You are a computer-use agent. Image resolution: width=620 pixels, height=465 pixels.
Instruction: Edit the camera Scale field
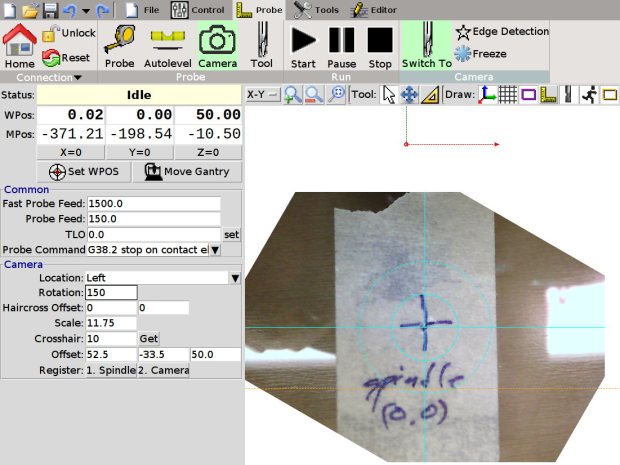[111, 323]
